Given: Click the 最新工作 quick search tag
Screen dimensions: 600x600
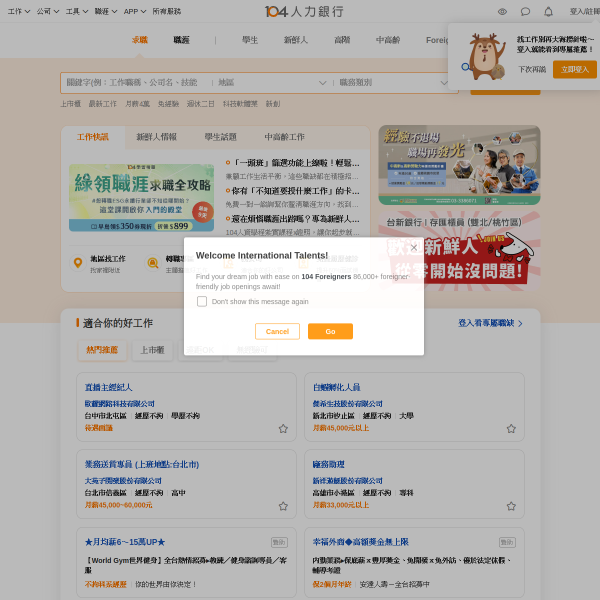Looking at the screenshot, I should click(103, 104).
